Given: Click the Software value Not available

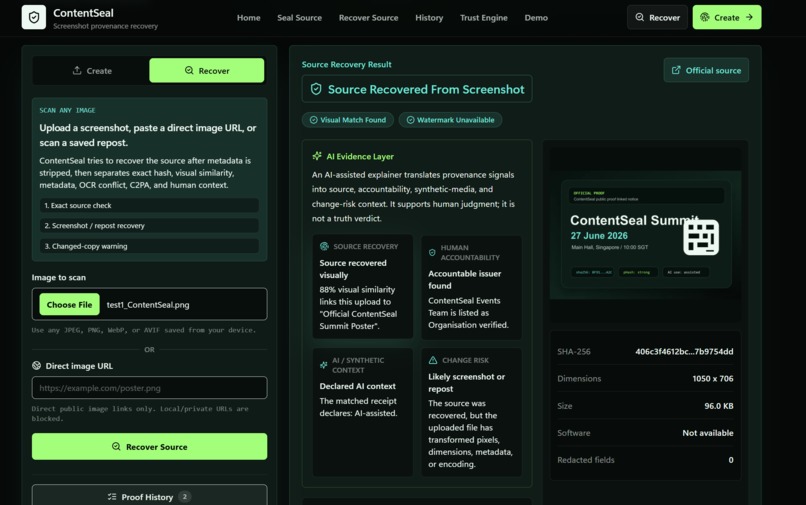Looking at the screenshot, I should click(x=708, y=433).
